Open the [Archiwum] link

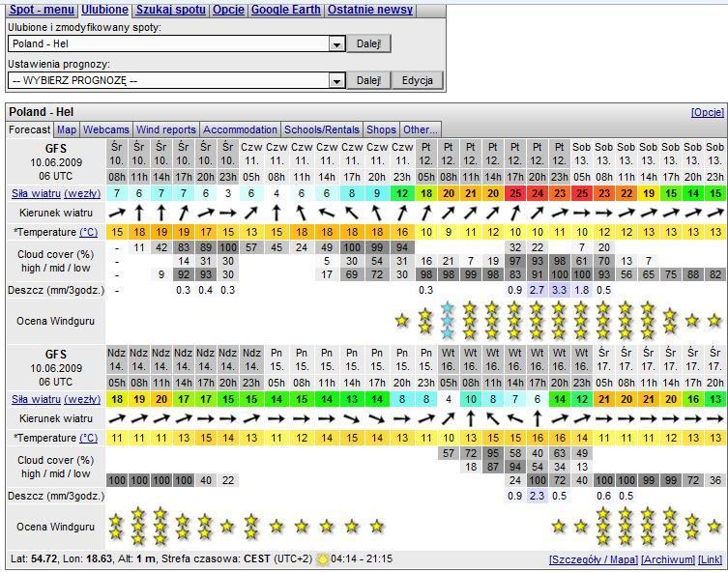tap(668, 559)
